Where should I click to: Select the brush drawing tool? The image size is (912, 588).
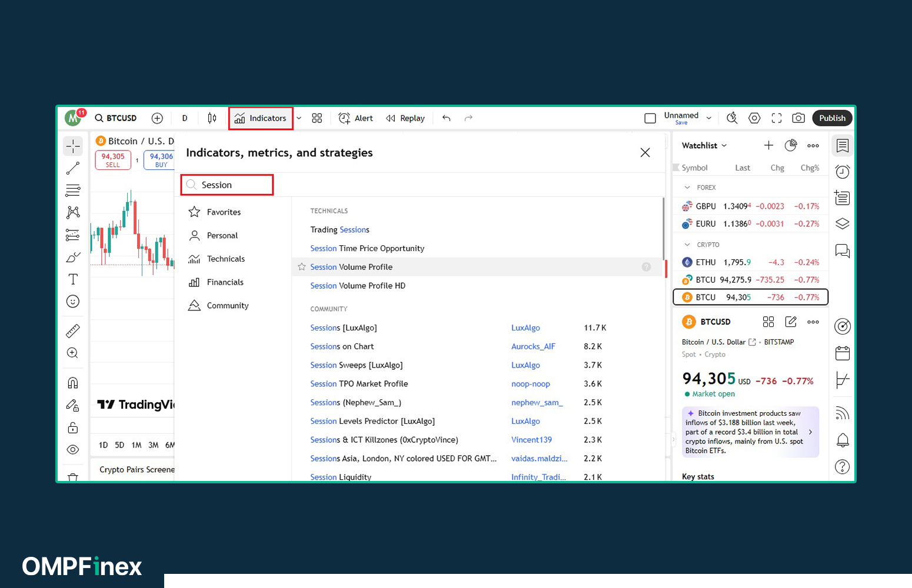point(73,257)
